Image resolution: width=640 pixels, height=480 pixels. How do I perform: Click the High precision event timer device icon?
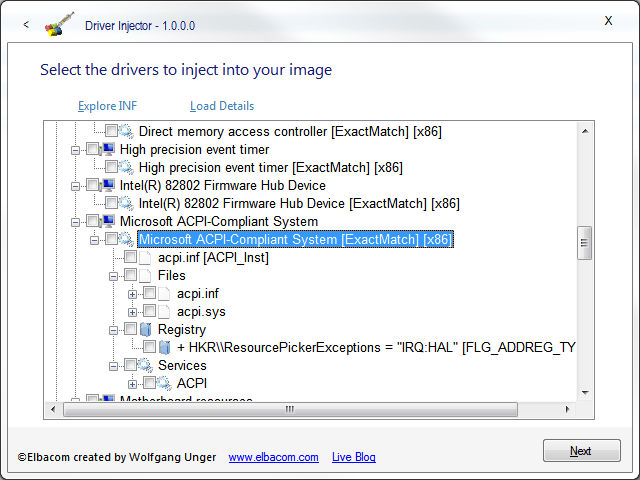(107, 149)
